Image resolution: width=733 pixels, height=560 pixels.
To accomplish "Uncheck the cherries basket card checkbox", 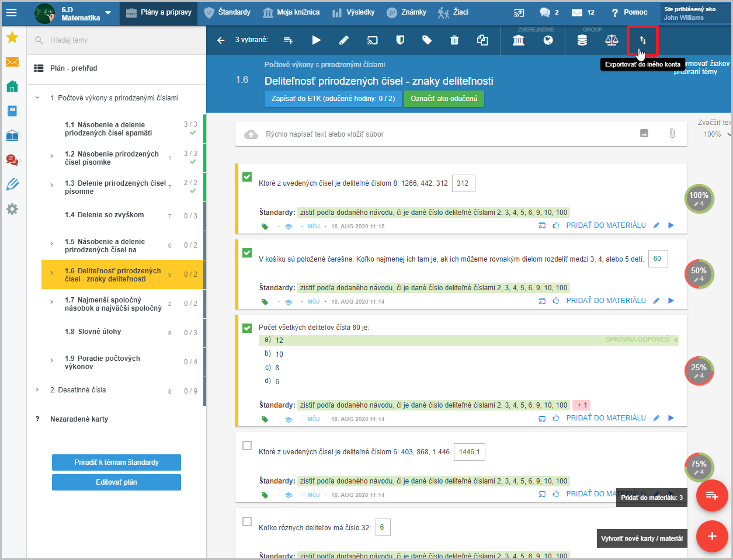I will (x=247, y=253).
